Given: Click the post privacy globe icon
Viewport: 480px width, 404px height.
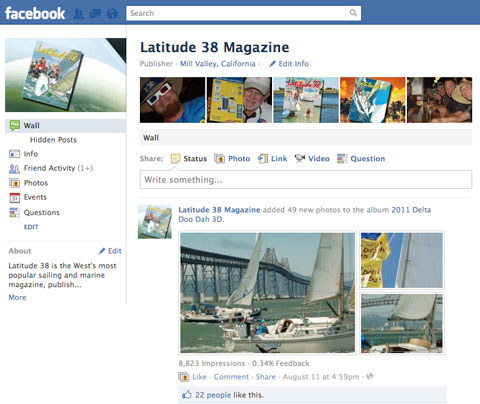Looking at the screenshot, I should [369, 376].
